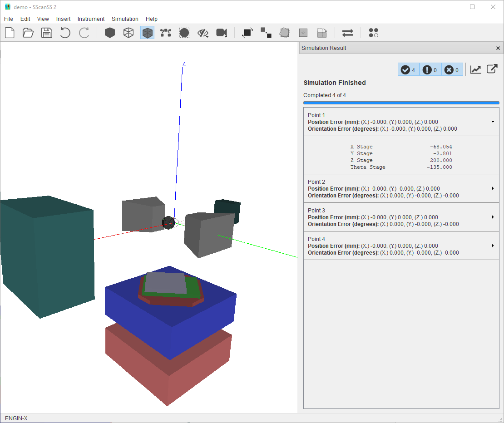Save the current project
Viewport: 504px width, 423px height.
(x=47, y=33)
